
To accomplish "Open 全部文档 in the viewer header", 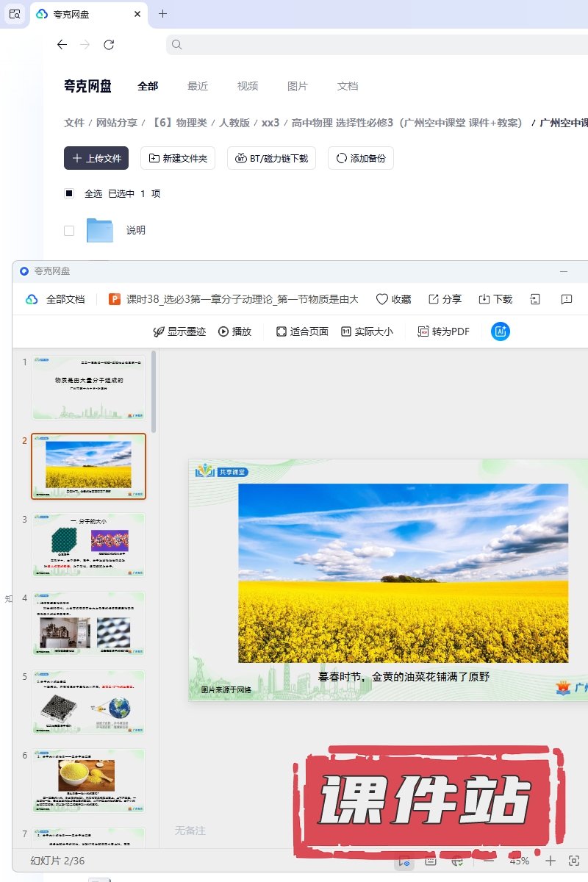I will pyautogui.click(x=56, y=299).
